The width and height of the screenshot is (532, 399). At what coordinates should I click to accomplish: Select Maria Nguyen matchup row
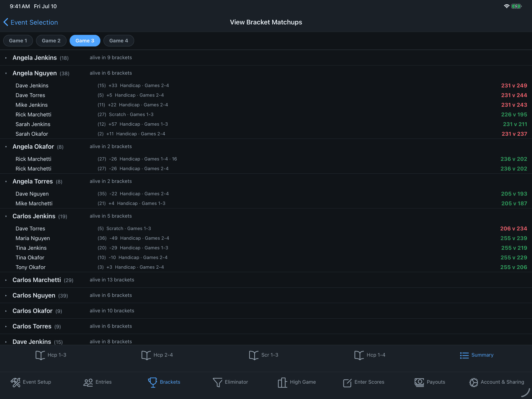click(266, 238)
